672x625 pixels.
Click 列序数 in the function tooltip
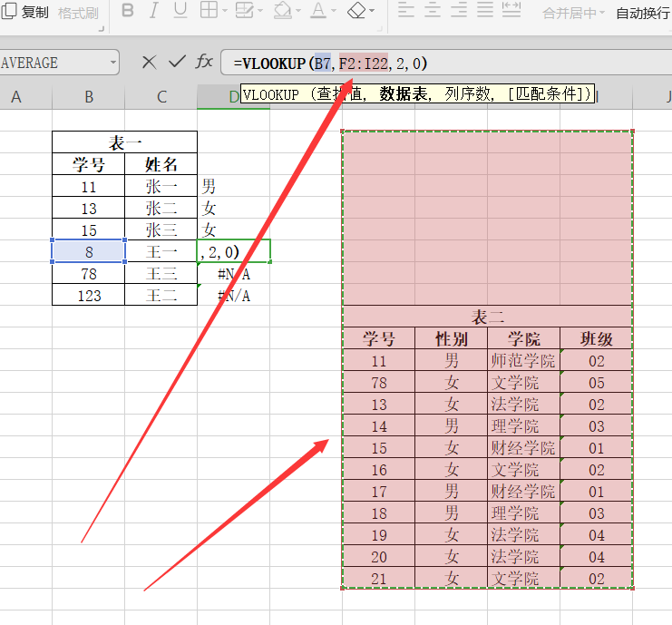468,93
